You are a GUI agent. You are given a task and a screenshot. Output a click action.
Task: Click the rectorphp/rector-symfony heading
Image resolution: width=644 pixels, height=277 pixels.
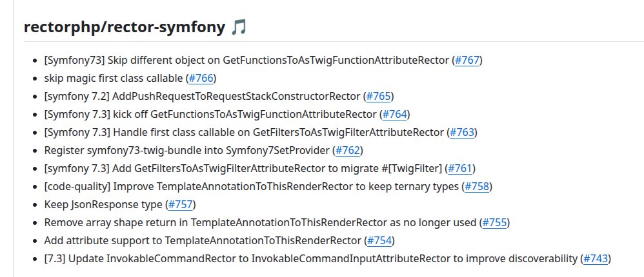(x=125, y=28)
